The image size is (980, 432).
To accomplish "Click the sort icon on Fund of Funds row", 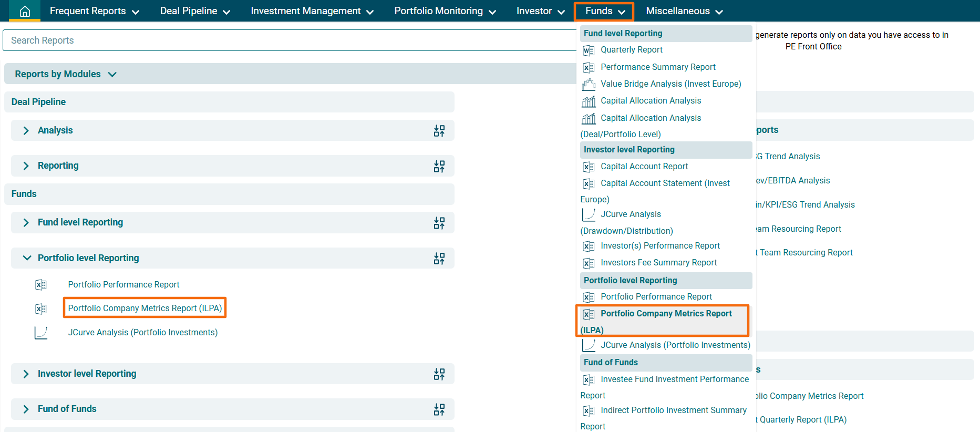I will (x=439, y=409).
